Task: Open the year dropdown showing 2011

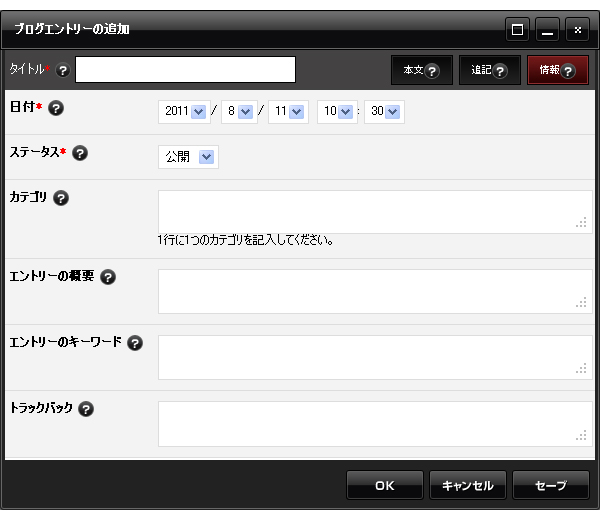Action: pyautogui.click(x=184, y=112)
